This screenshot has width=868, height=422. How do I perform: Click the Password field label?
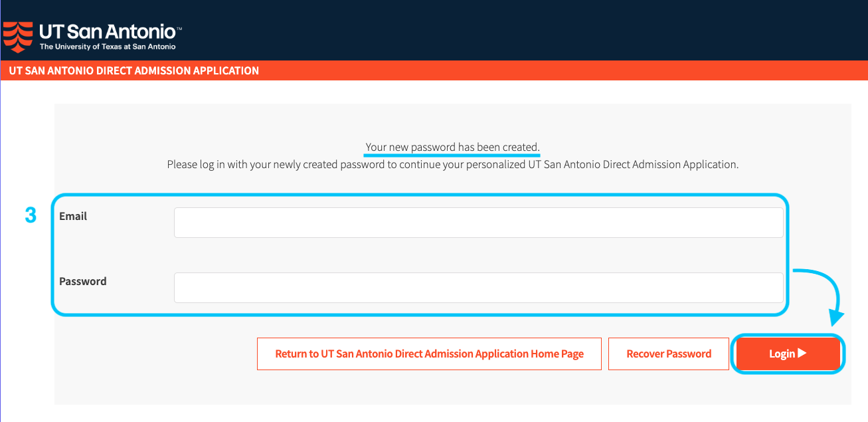(x=82, y=281)
